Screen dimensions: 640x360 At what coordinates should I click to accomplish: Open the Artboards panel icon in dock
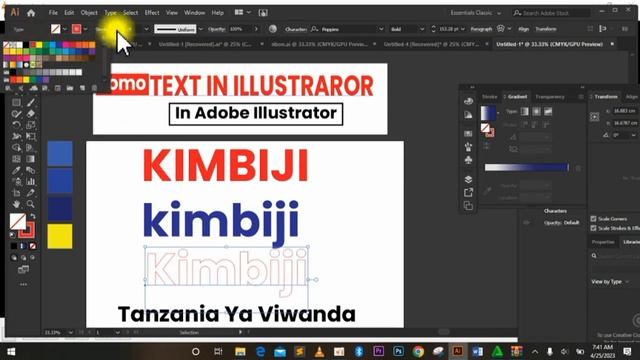pos(468,206)
